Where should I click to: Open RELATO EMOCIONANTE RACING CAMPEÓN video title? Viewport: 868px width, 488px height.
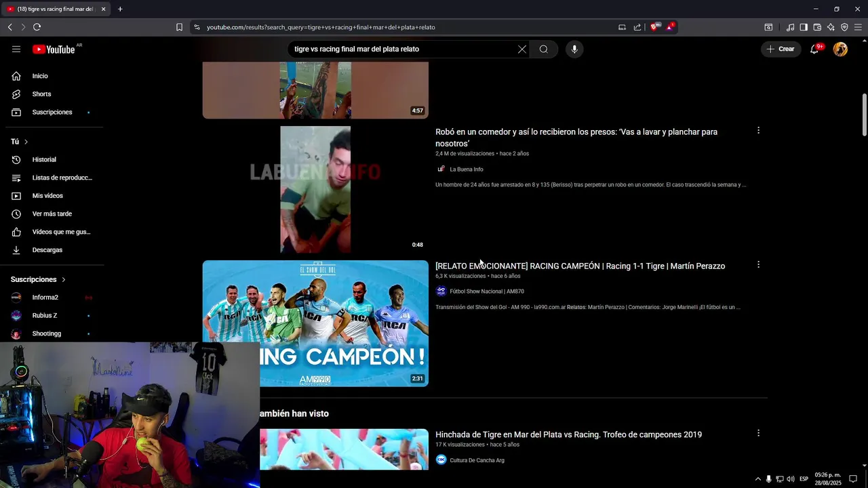(x=580, y=266)
